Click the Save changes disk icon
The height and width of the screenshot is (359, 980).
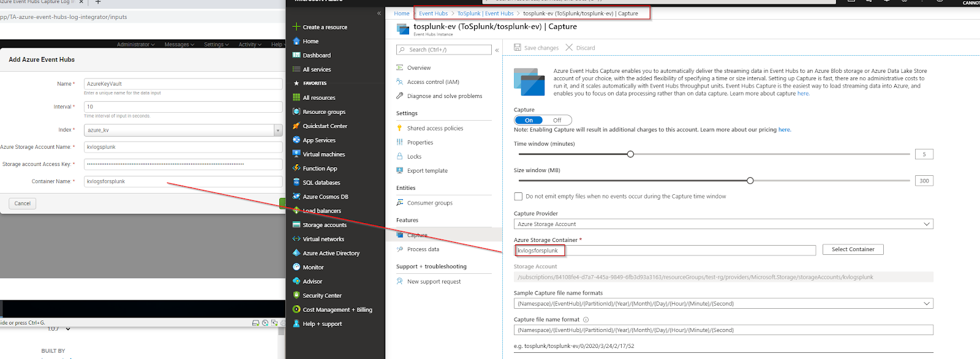pos(518,47)
